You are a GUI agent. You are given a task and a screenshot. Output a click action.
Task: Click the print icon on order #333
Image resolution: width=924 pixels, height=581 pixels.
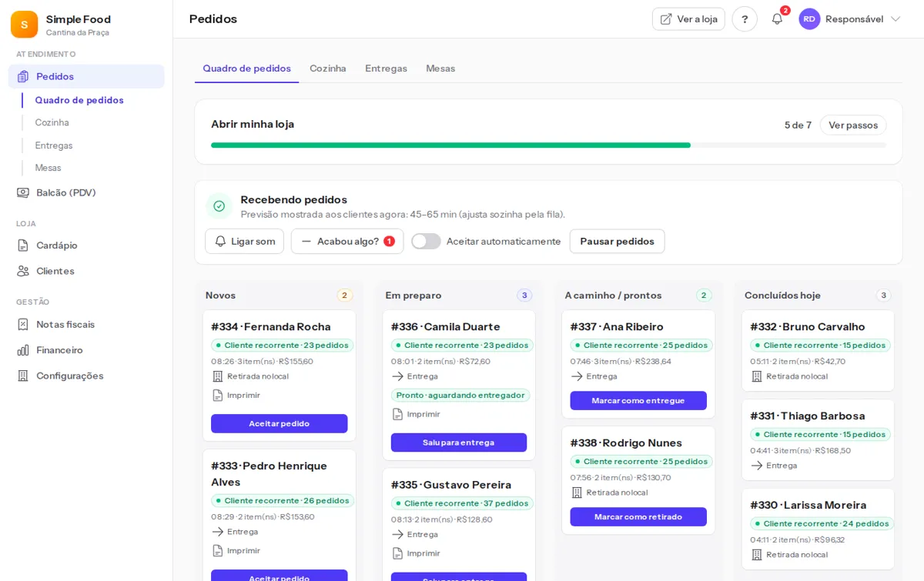(x=217, y=550)
